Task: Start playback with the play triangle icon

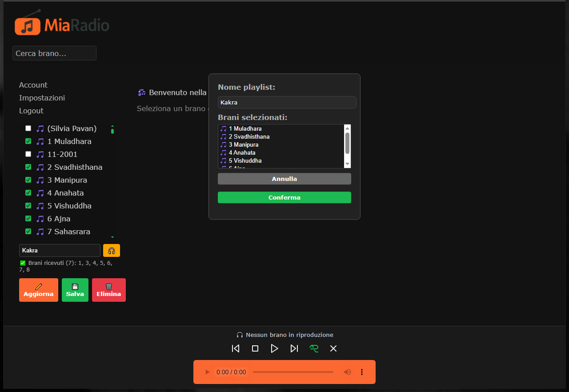Action: [275, 348]
